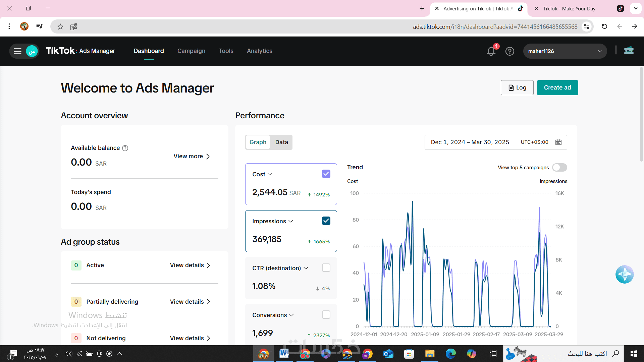This screenshot has width=644, height=362.
Task: Switch to the Campaign tab
Action: (x=191, y=51)
